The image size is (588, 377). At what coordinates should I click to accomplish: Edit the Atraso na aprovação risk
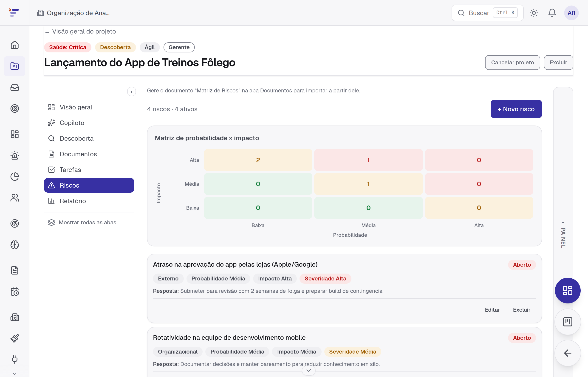tap(492, 310)
